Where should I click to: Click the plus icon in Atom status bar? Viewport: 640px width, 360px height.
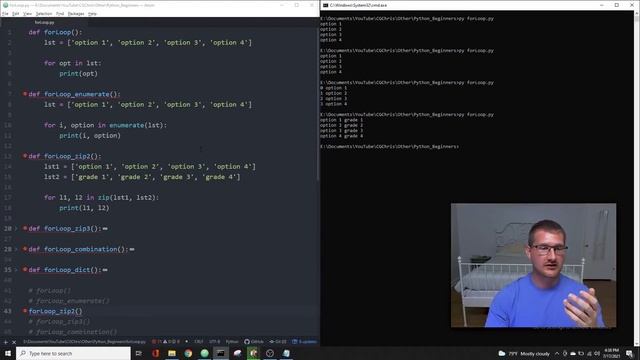tap(6, 342)
